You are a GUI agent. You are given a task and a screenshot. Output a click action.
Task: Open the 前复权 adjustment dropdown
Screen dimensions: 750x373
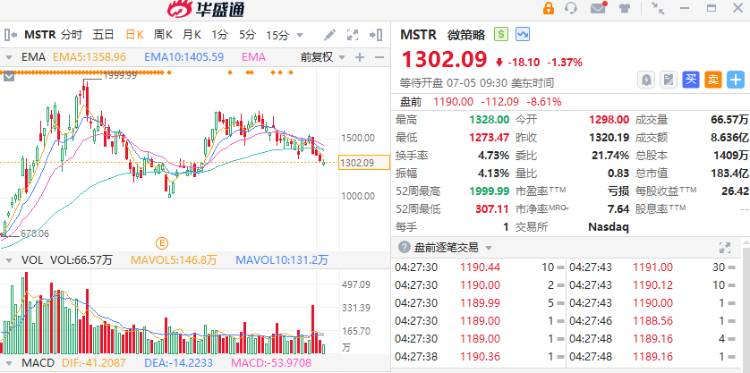point(323,57)
